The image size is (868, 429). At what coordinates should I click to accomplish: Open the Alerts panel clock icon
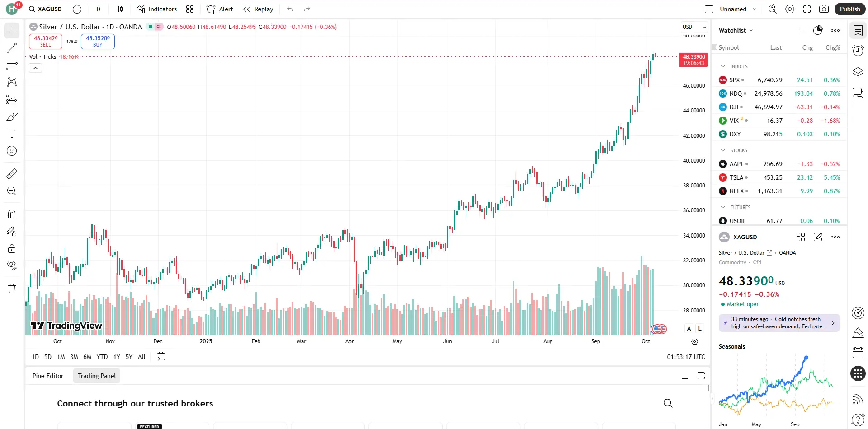point(858,51)
